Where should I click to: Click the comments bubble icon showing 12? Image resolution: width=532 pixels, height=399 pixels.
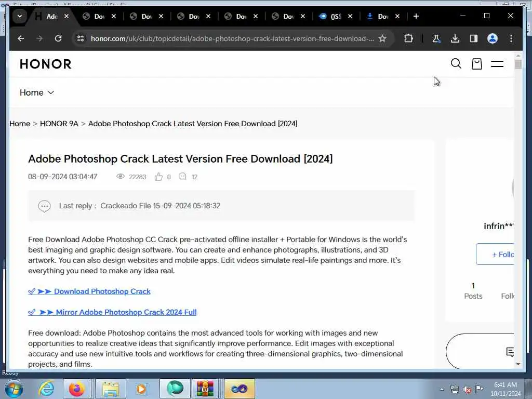tap(182, 177)
